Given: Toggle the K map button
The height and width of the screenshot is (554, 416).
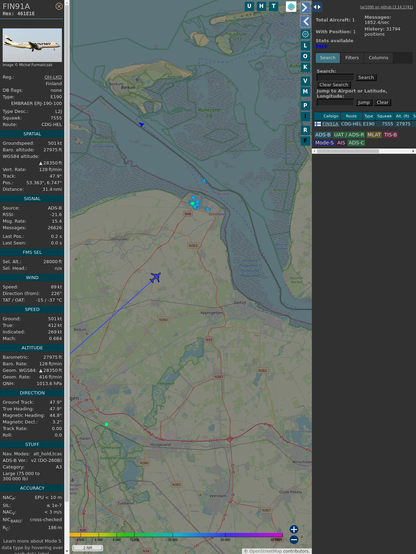Looking at the screenshot, I should (x=305, y=67).
